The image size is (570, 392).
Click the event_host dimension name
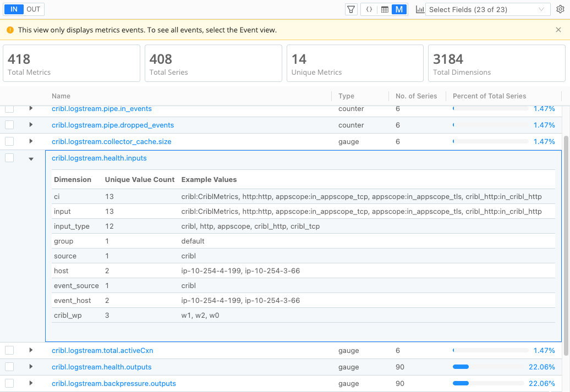pyautogui.click(x=72, y=300)
